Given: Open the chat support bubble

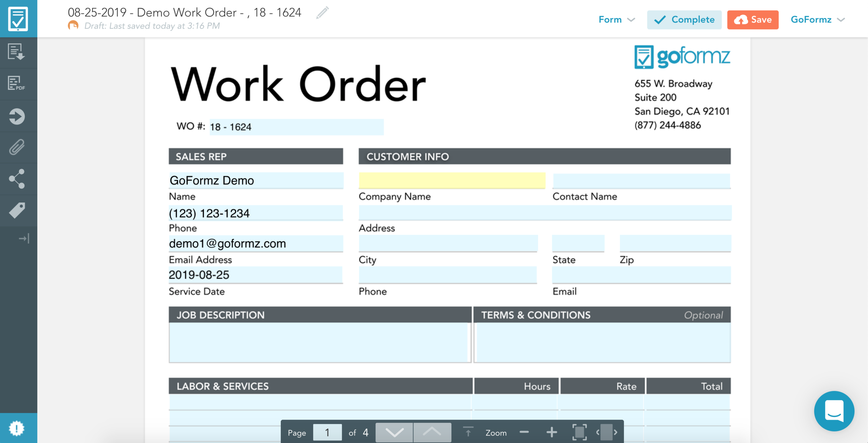Looking at the screenshot, I should 834,411.
